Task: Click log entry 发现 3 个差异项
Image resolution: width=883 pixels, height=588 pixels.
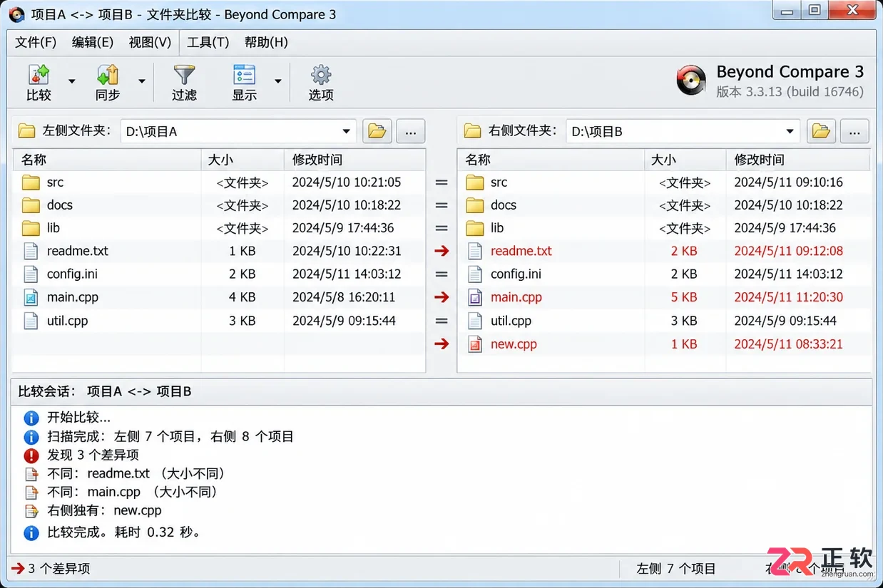Action: click(93, 455)
